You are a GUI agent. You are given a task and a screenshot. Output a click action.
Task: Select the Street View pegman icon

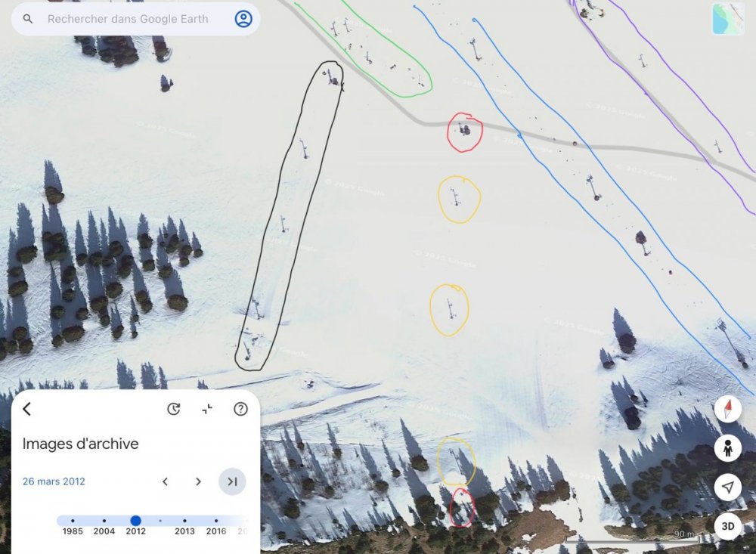pyautogui.click(x=727, y=448)
